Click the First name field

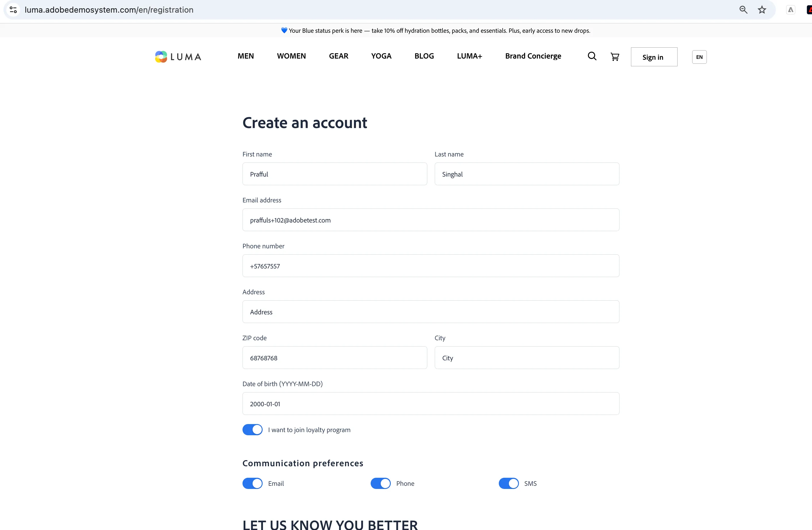[334, 174]
